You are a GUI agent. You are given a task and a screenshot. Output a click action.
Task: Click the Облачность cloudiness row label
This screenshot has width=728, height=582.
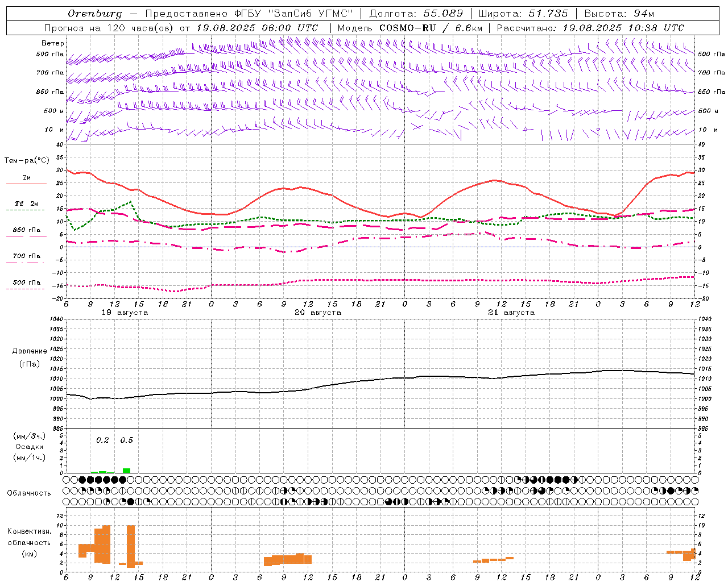pyautogui.click(x=29, y=493)
